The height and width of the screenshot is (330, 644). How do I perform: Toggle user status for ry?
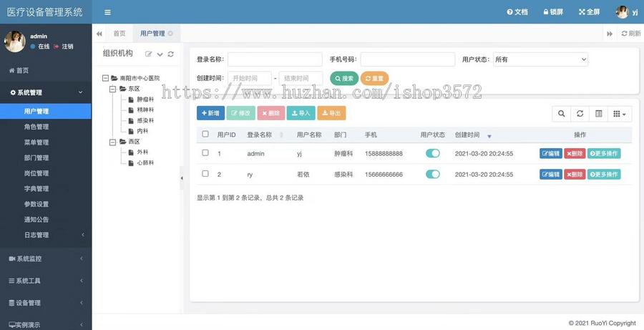click(x=432, y=174)
